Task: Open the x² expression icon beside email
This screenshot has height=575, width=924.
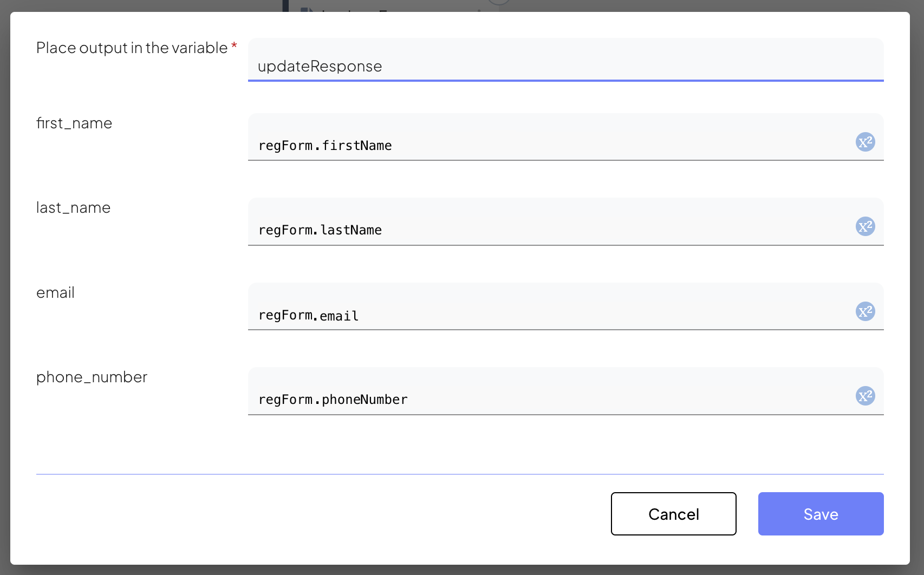Action: point(865,311)
